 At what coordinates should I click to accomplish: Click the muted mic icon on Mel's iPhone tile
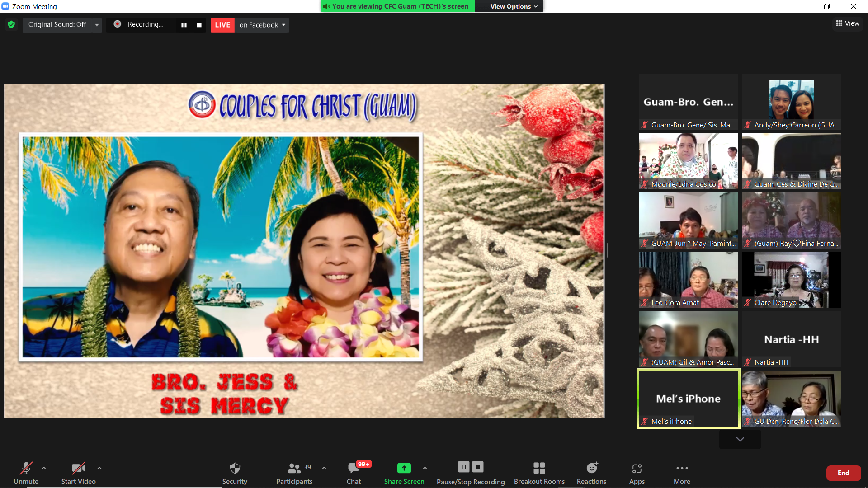[645, 421]
